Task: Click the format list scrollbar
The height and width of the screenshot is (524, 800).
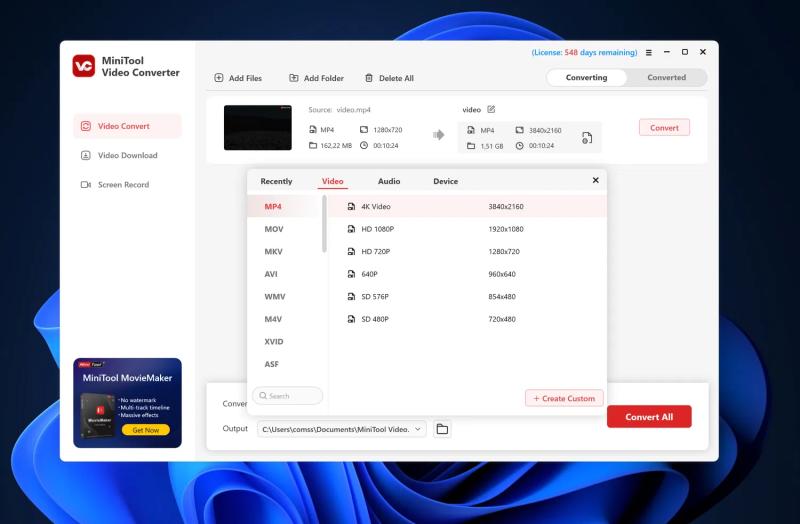Action: pos(324,224)
